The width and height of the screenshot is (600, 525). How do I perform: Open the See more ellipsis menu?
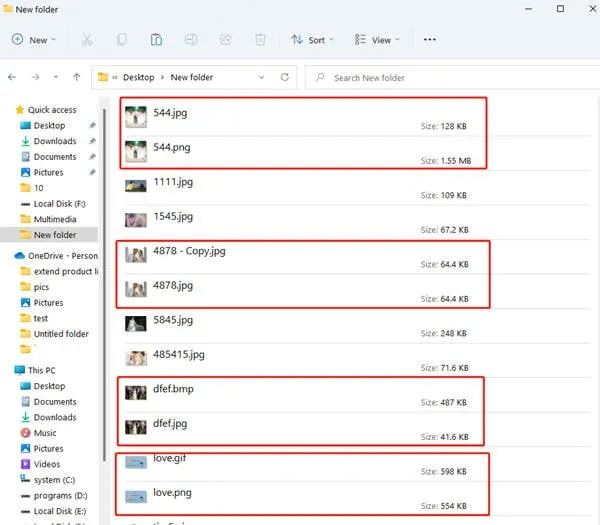(430, 39)
